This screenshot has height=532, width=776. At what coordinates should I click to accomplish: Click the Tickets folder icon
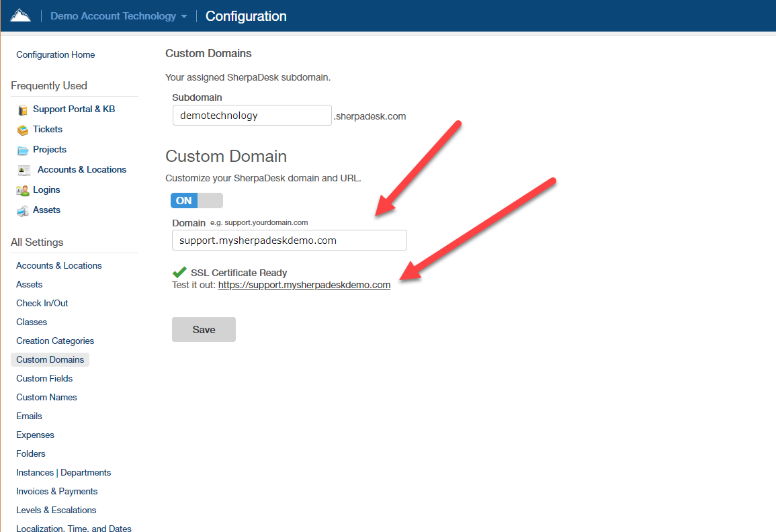[21, 129]
